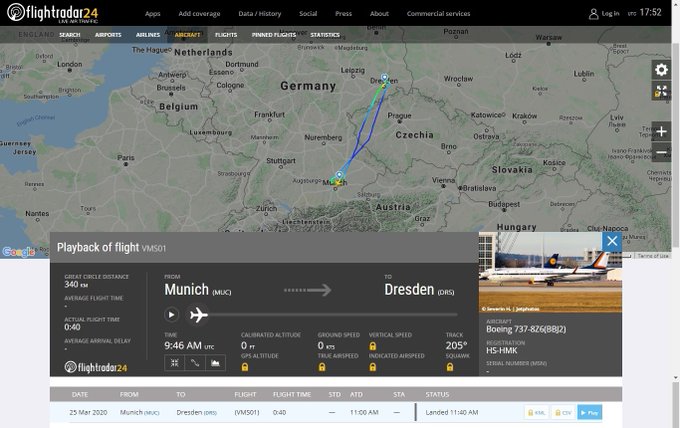Open the About menu
The height and width of the screenshot is (428, 680).
(379, 13)
